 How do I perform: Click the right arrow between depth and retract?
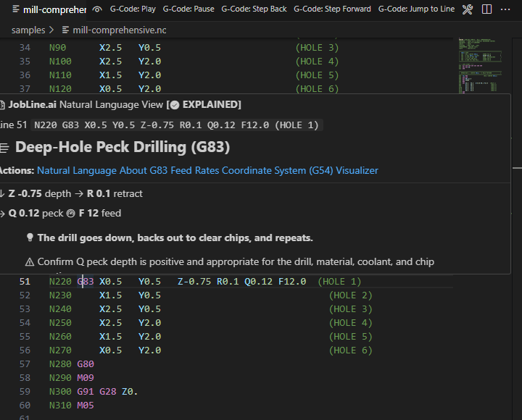[x=79, y=194]
